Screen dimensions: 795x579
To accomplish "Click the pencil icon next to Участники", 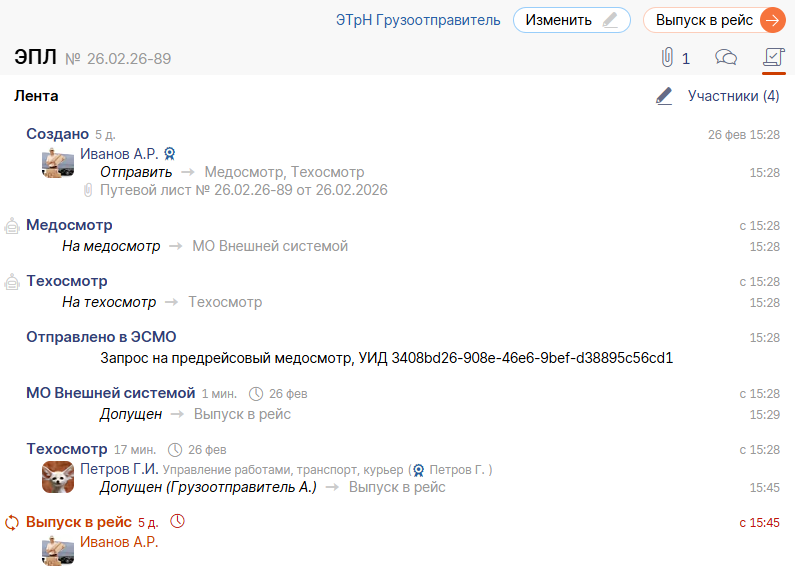I will (x=664, y=96).
